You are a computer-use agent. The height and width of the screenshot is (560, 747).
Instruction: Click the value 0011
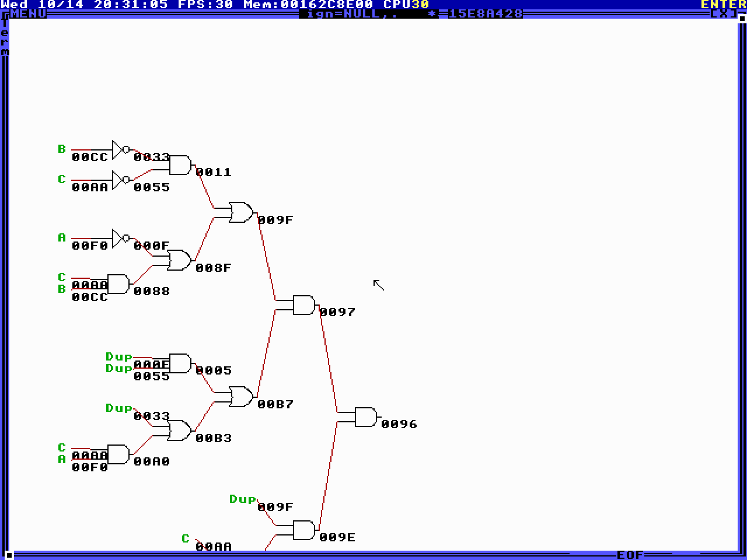[214, 172]
